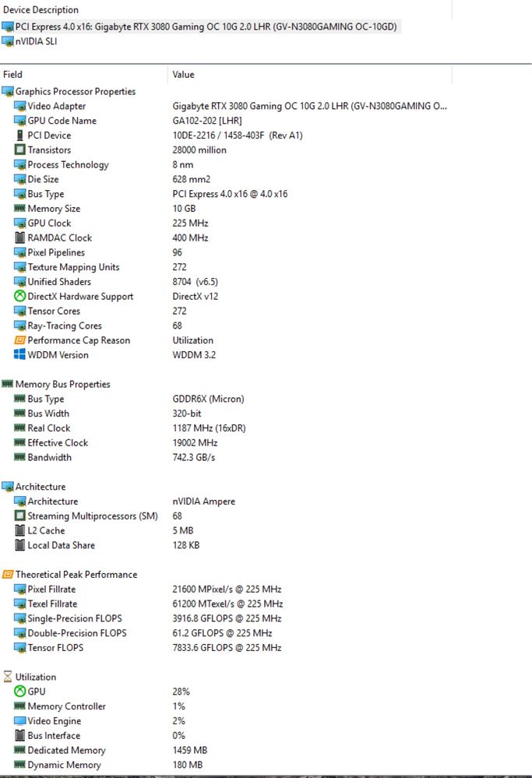Click the Utilization hourglass icon
Viewport: 532px width, 778px height.
point(8,677)
